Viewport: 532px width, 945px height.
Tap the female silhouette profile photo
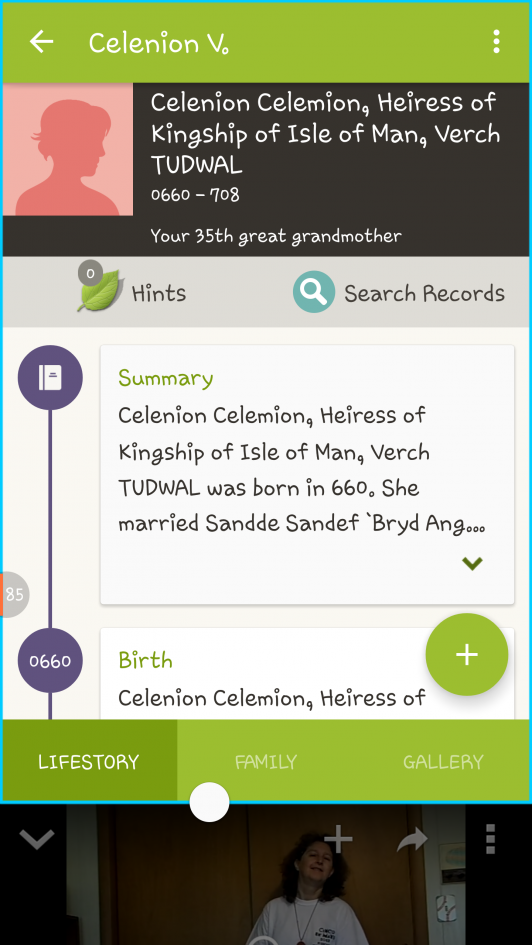68,149
